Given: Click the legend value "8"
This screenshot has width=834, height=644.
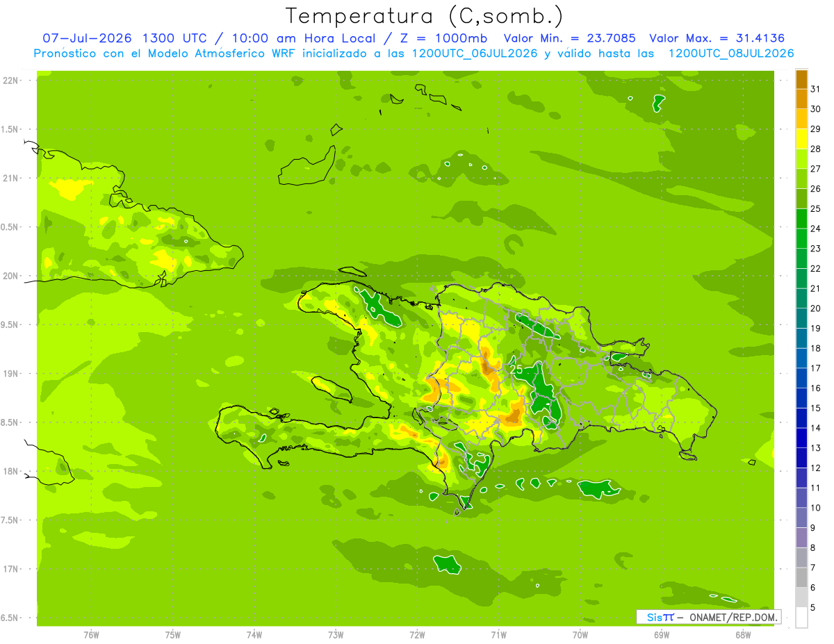Looking at the screenshot, I should (813, 548).
